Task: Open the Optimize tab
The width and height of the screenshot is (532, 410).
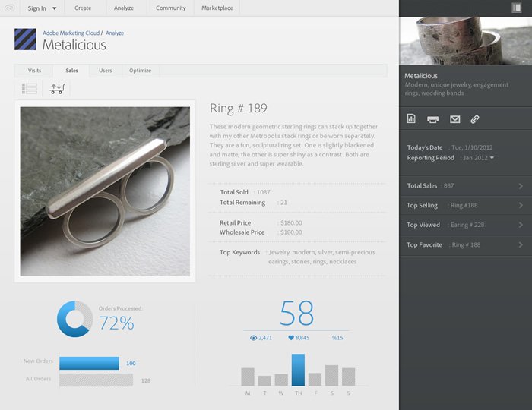Action: [x=140, y=71]
